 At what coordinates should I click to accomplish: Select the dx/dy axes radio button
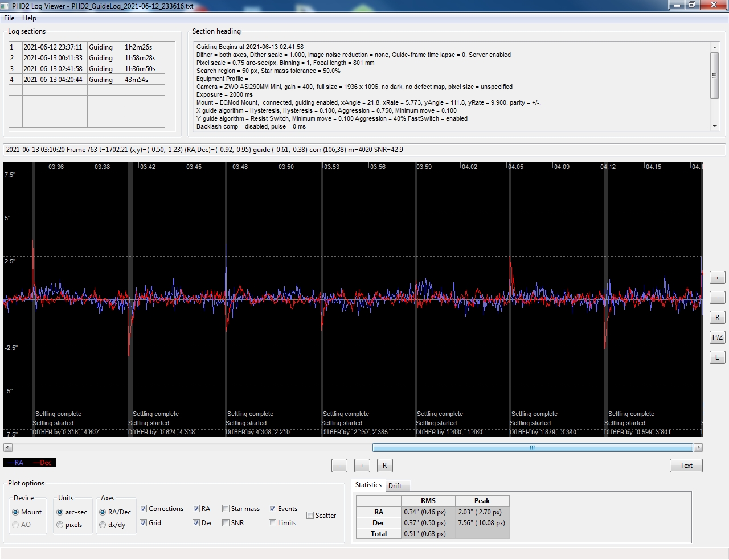pyautogui.click(x=103, y=525)
